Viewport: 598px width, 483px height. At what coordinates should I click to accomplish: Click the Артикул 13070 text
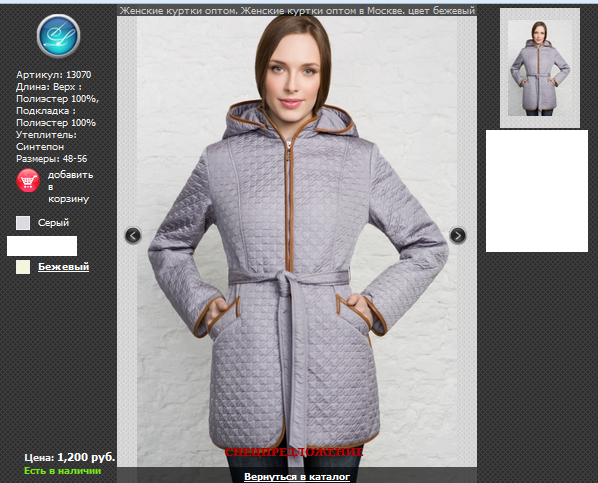click(53, 75)
